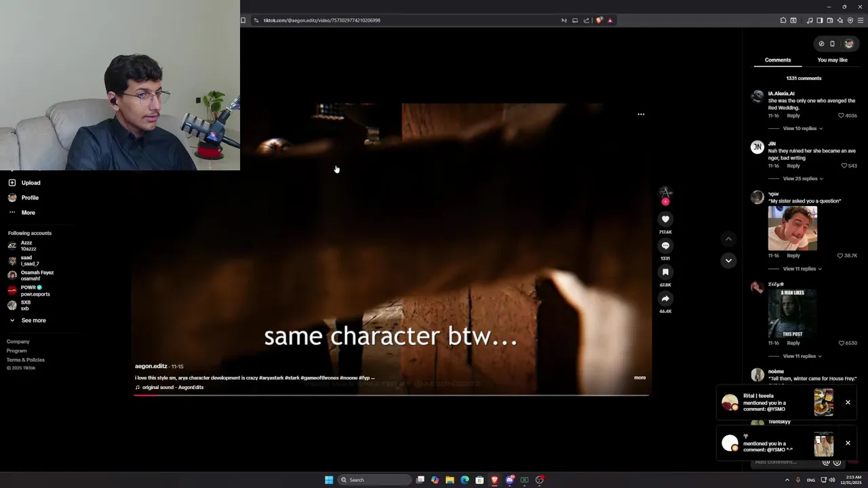Open Discord from the taskbar

509,480
